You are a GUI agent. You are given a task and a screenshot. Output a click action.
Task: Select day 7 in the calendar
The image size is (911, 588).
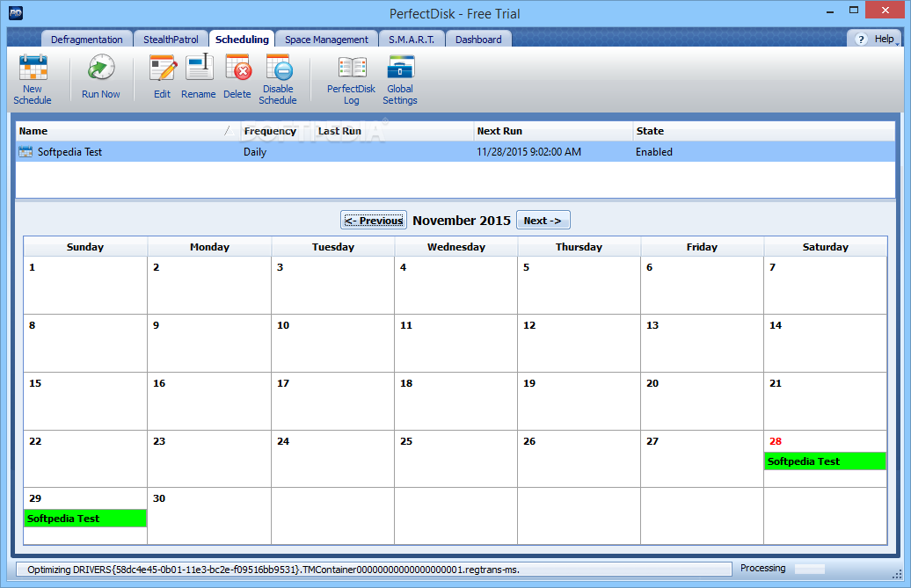[825, 285]
